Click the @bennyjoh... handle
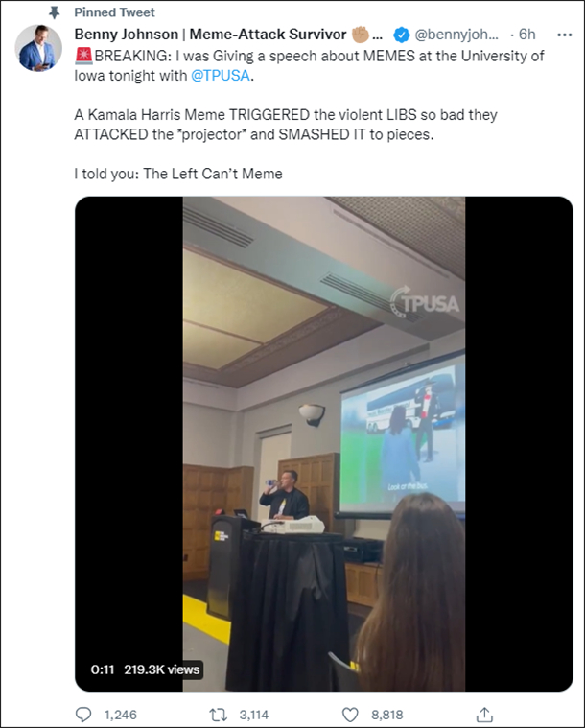The width and height of the screenshot is (585, 728). [456, 35]
